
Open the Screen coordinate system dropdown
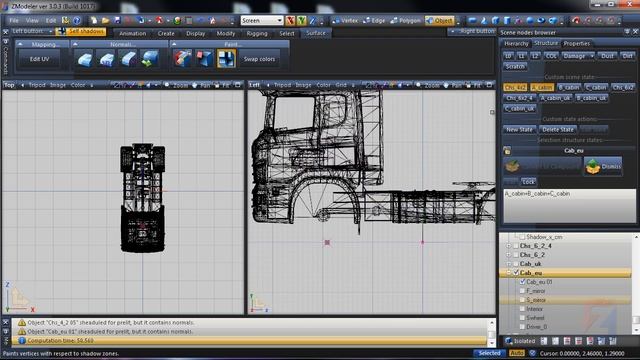[x=262, y=20]
